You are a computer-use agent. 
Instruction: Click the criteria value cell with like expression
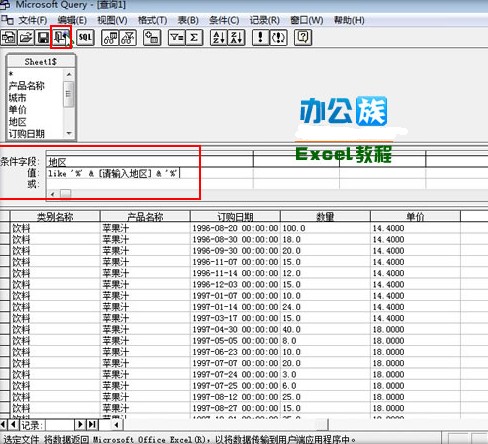(150, 173)
